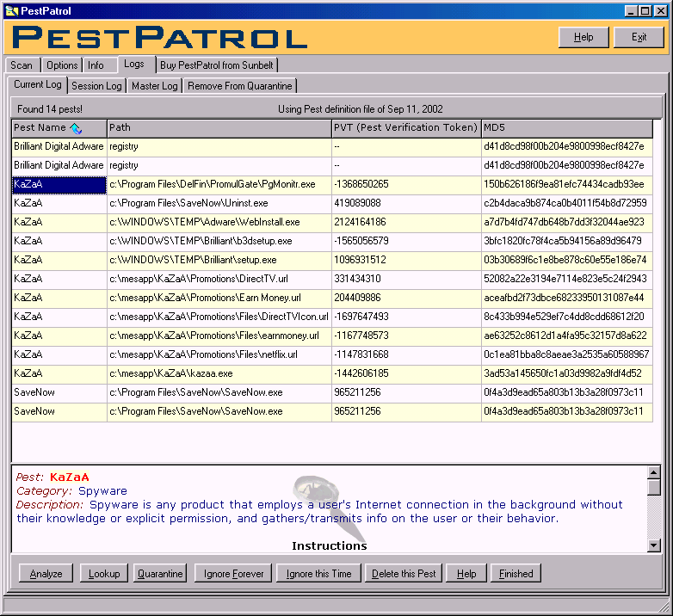
Task: Click the Earn Money.url path cell
Action: pyautogui.click(x=219, y=298)
